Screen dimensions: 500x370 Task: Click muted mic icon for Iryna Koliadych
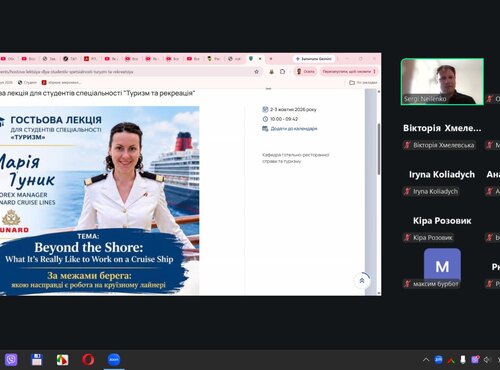[407, 191]
